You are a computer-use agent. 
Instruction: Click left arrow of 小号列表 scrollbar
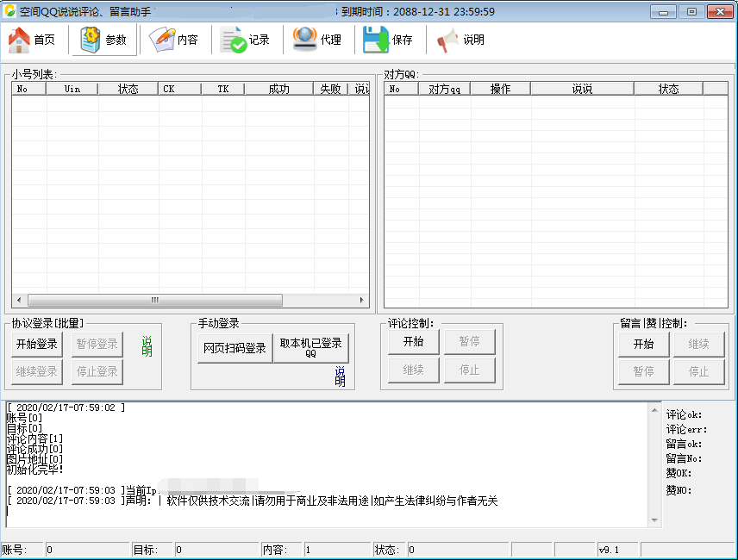coord(19,300)
